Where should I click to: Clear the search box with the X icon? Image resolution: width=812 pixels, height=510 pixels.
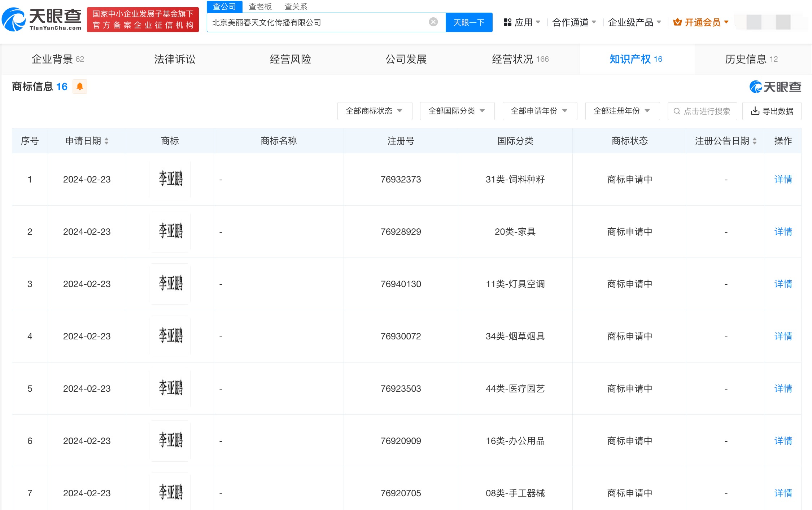pos(433,22)
